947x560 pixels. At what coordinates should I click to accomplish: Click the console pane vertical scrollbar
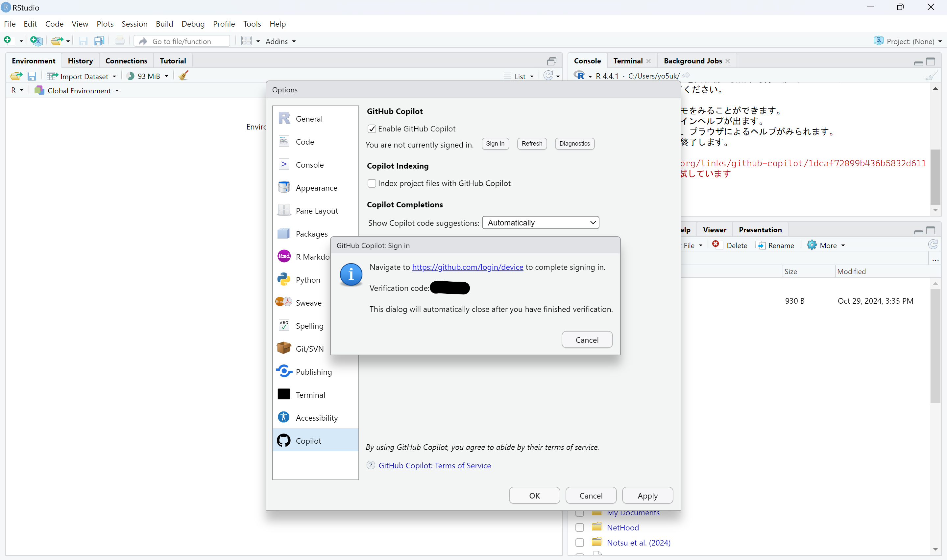(x=935, y=177)
